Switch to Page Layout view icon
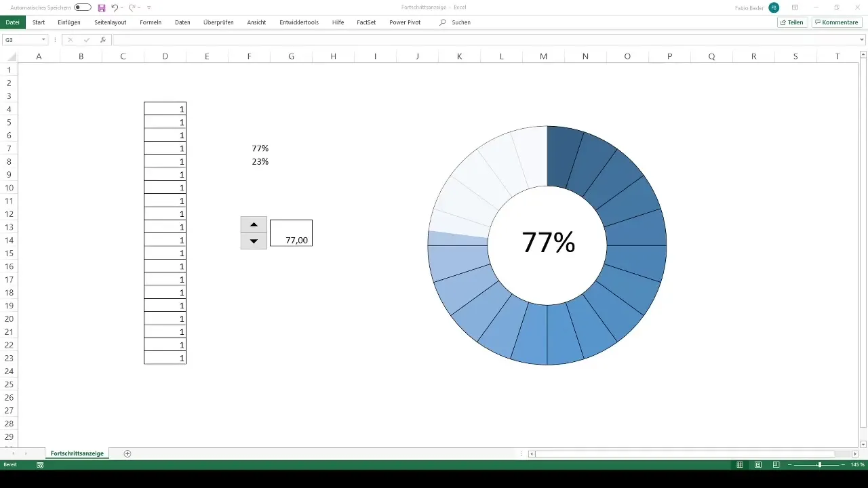The image size is (868, 488). [757, 465]
